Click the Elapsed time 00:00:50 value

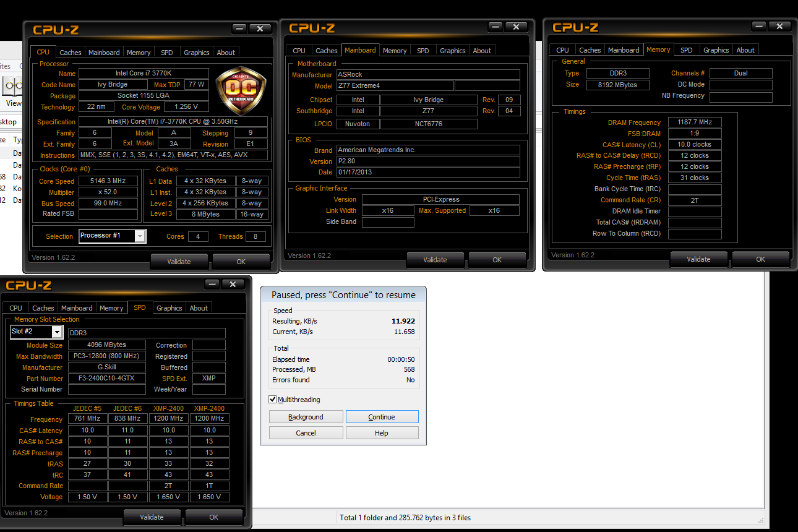pos(401,359)
